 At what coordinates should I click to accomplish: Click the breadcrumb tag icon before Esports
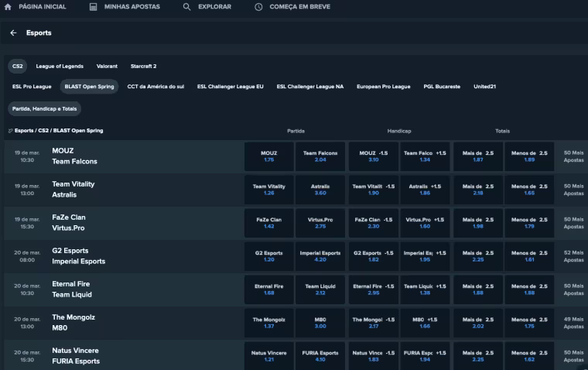pyautogui.click(x=11, y=131)
